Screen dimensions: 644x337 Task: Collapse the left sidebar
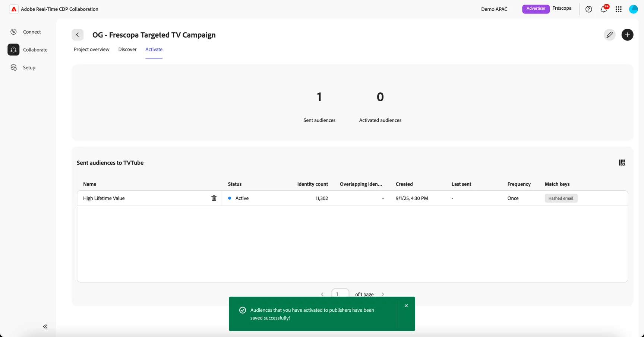[x=45, y=327]
